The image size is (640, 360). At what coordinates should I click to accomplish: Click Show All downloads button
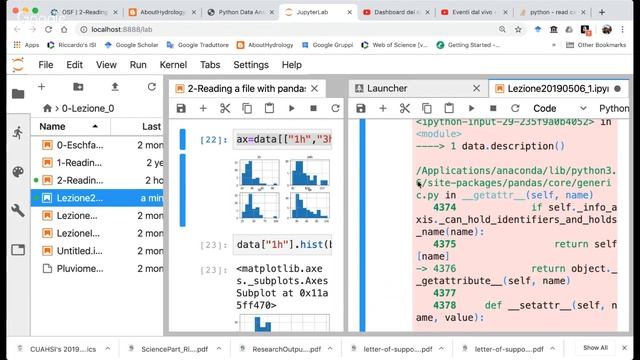pyautogui.click(x=595, y=348)
